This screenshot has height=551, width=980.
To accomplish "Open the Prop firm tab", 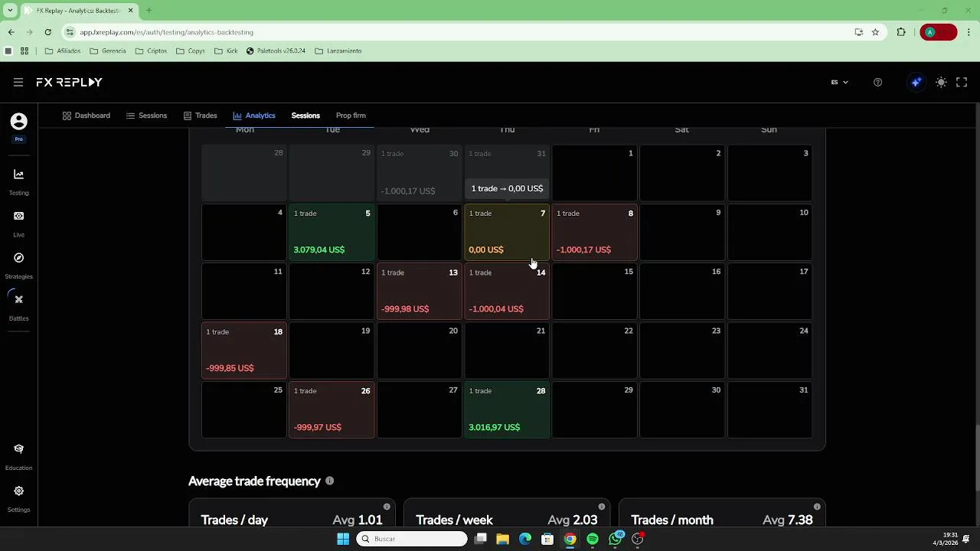I will click(x=351, y=116).
